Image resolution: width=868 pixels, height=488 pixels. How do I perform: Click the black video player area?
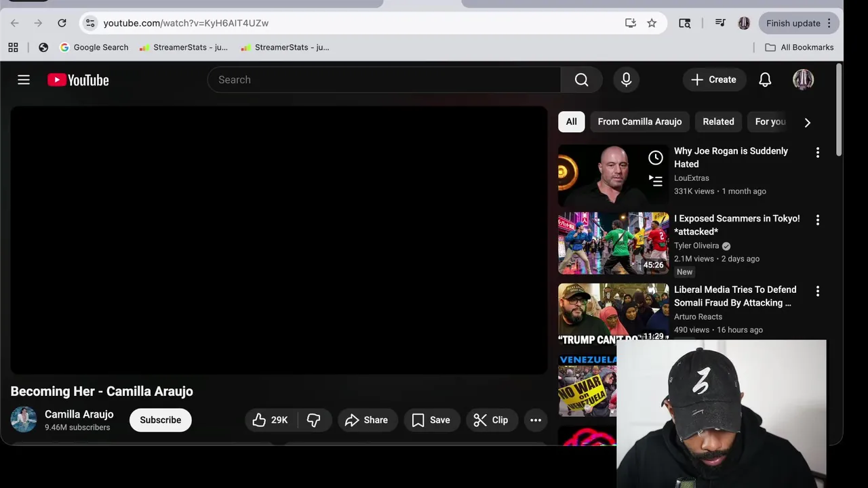coord(279,240)
